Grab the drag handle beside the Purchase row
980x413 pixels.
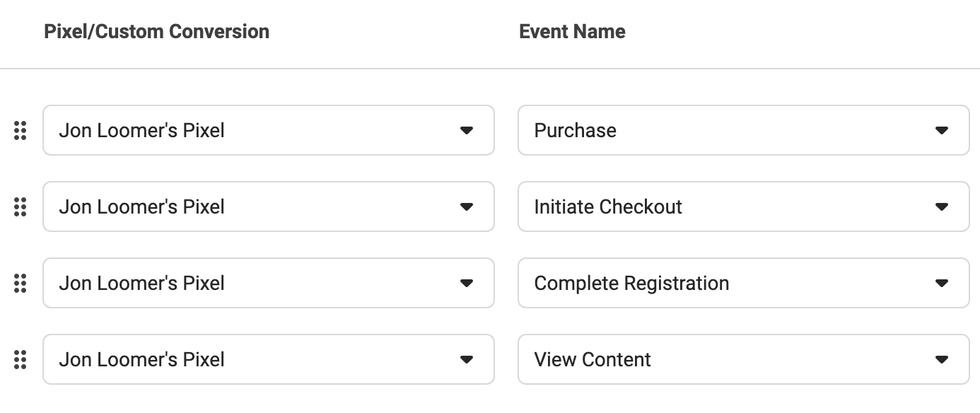click(x=21, y=130)
